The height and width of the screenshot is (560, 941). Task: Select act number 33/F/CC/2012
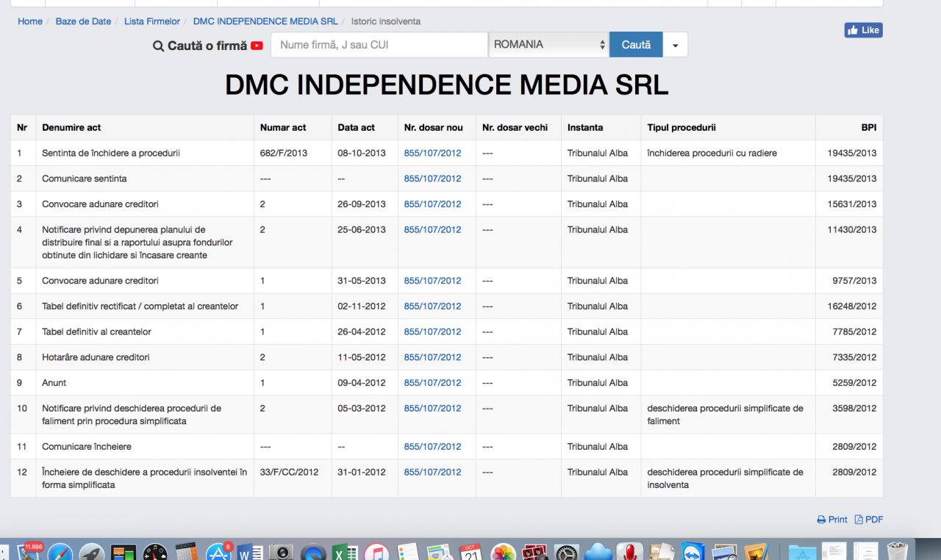tap(290, 473)
